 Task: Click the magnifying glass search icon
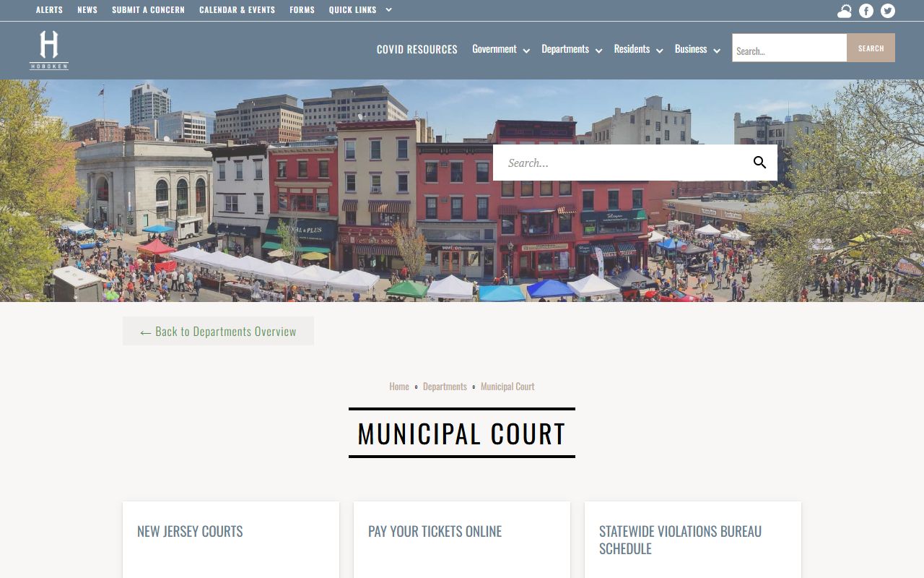click(759, 163)
